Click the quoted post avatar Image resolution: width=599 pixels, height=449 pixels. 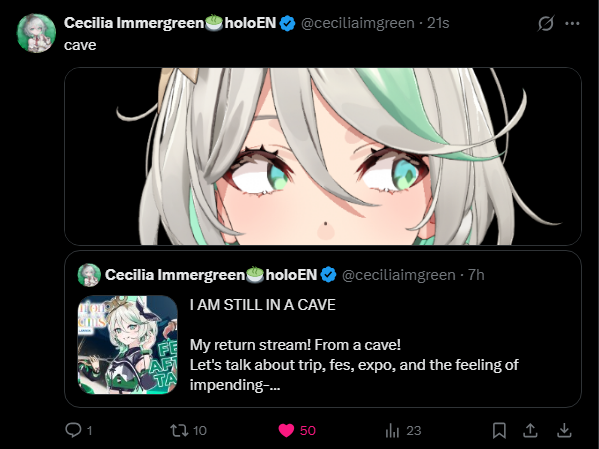pyautogui.click(x=89, y=275)
